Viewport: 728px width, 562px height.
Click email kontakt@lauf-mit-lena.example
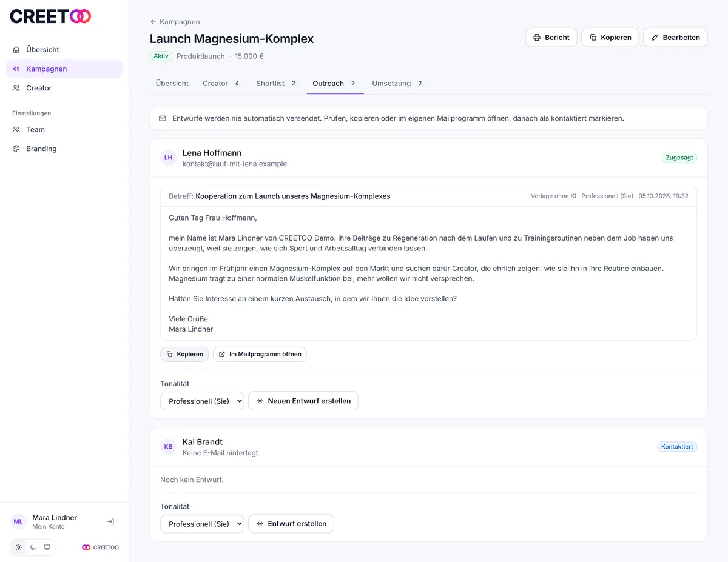click(x=235, y=164)
